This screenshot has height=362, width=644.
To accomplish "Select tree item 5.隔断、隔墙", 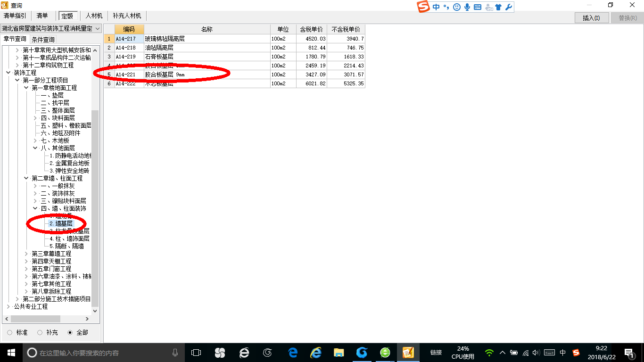I will (66, 246).
